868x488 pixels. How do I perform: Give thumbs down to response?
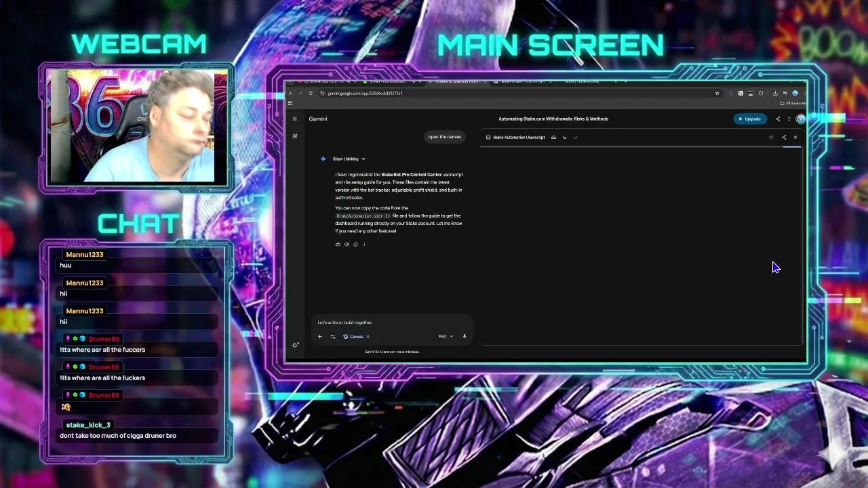[347, 244]
